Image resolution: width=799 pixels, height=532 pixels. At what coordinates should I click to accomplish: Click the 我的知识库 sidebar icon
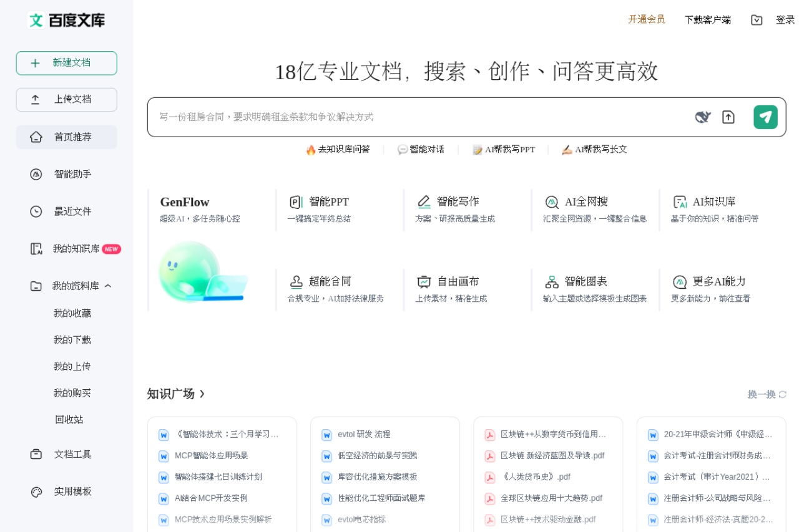click(x=36, y=249)
